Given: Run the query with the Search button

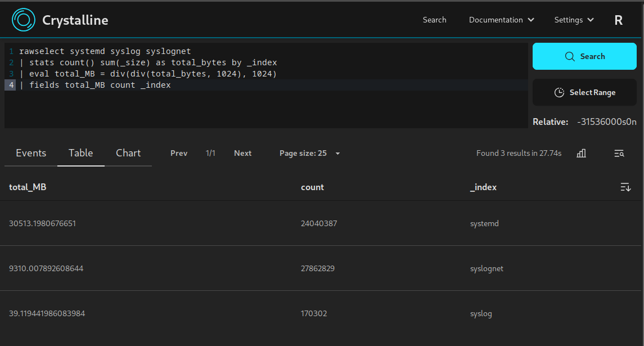Looking at the screenshot, I should tap(584, 56).
